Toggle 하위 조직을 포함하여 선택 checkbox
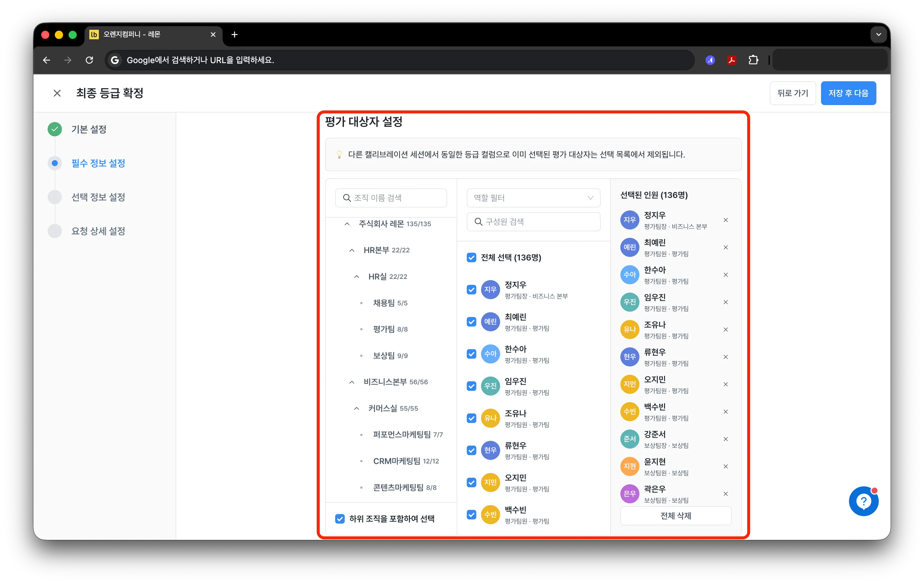 coord(340,519)
